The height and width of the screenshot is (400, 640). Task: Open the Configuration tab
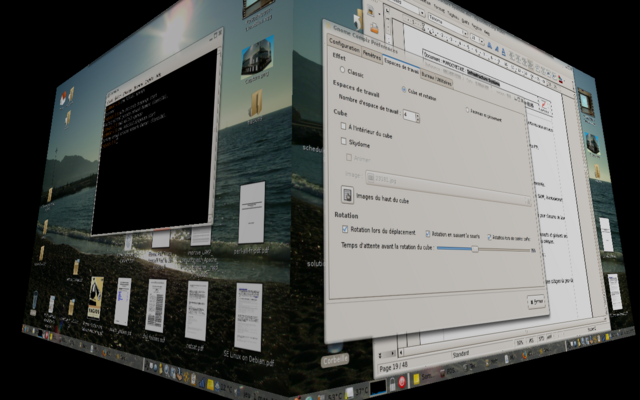click(x=344, y=44)
